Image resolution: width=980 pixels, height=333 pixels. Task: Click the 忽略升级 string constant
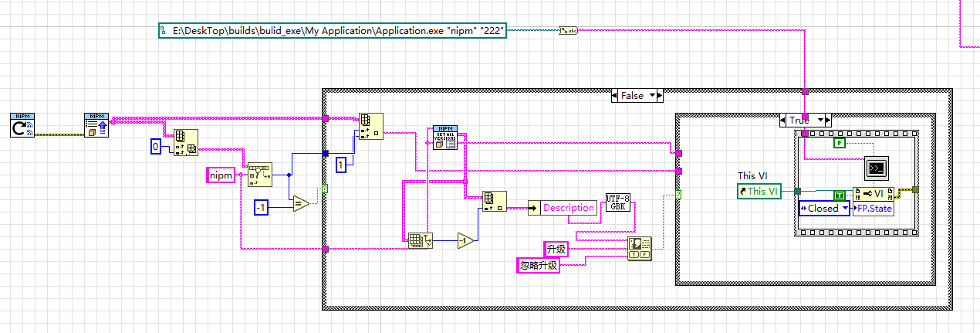(x=537, y=266)
